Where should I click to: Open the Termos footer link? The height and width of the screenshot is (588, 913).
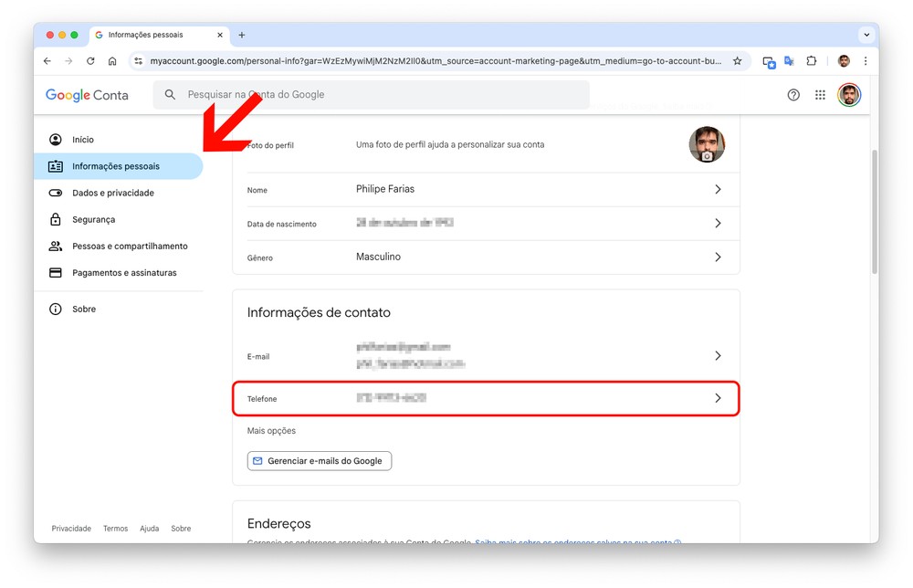(115, 529)
